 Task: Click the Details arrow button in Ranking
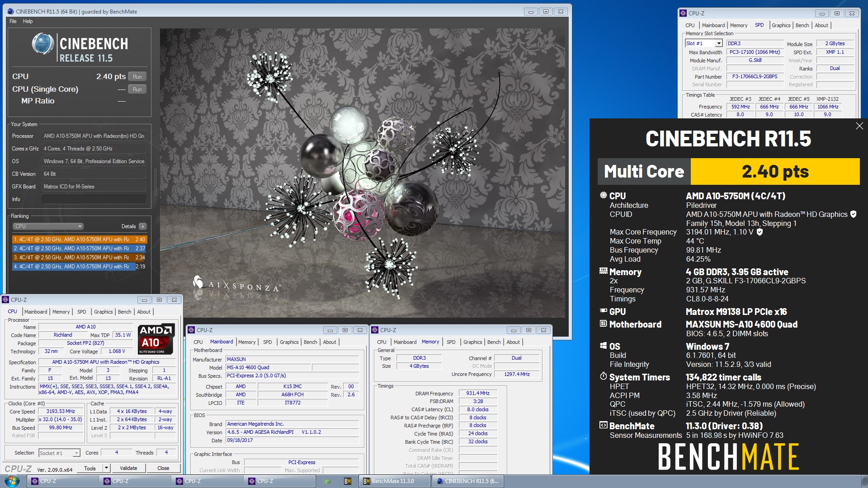143,226
